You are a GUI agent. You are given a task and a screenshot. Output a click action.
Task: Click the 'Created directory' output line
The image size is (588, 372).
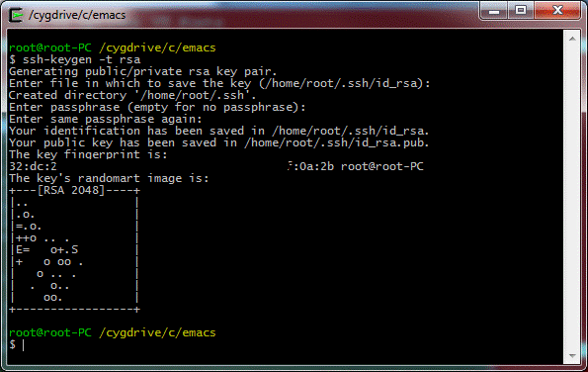pyautogui.click(x=132, y=95)
